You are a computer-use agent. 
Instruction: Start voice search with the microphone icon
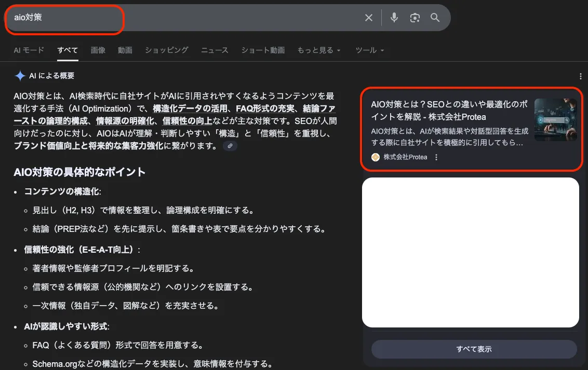[x=394, y=17]
